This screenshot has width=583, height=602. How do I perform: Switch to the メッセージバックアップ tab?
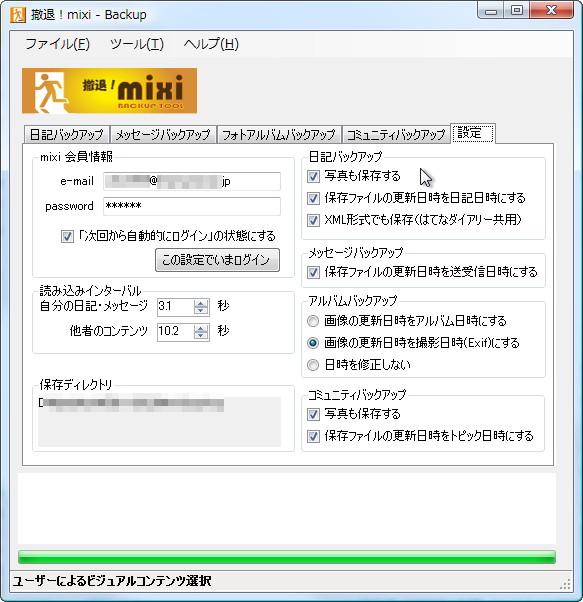163,135
